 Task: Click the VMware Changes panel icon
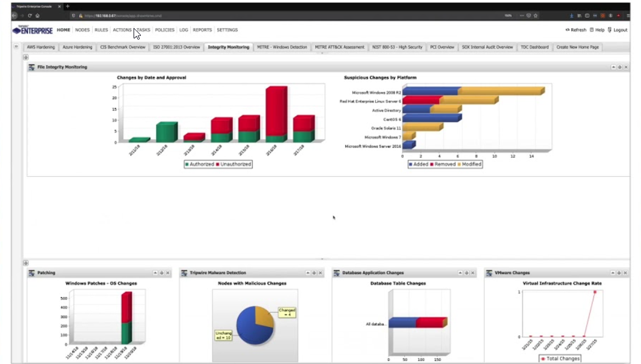[489, 273]
